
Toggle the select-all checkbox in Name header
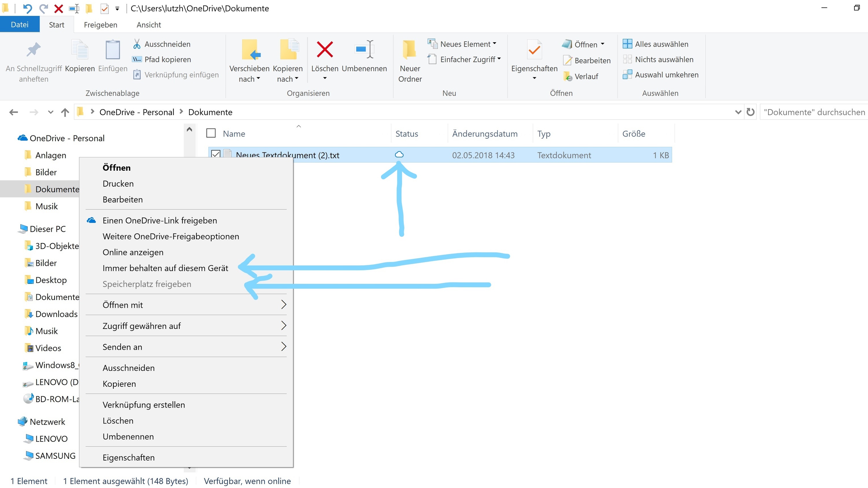click(x=211, y=133)
